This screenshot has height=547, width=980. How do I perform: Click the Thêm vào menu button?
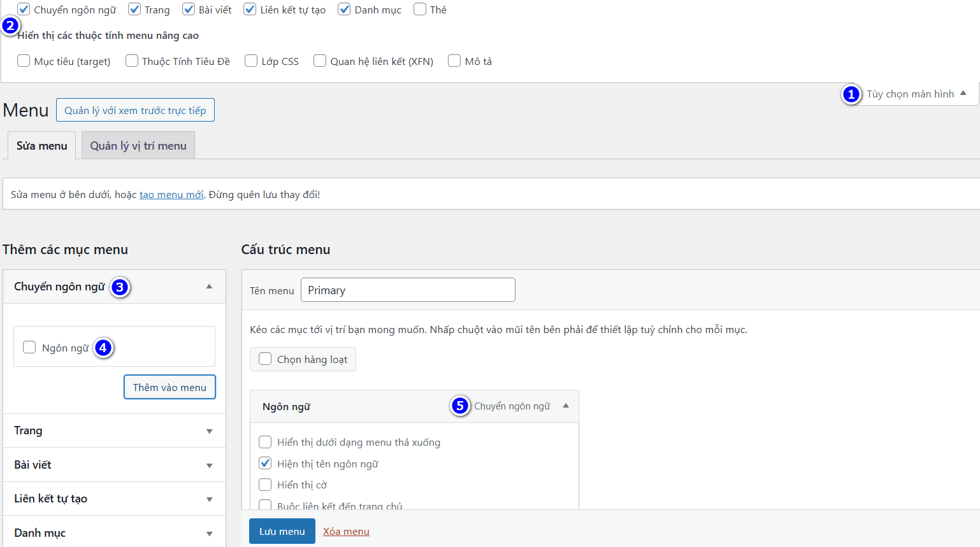pyautogui.click(x=169, y=387)
